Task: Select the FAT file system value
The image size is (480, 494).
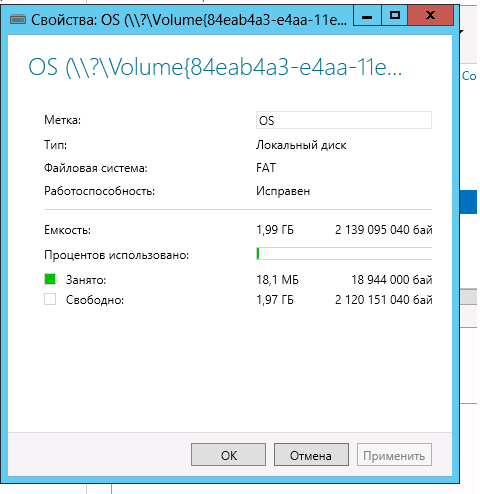Action: (266, 168)
